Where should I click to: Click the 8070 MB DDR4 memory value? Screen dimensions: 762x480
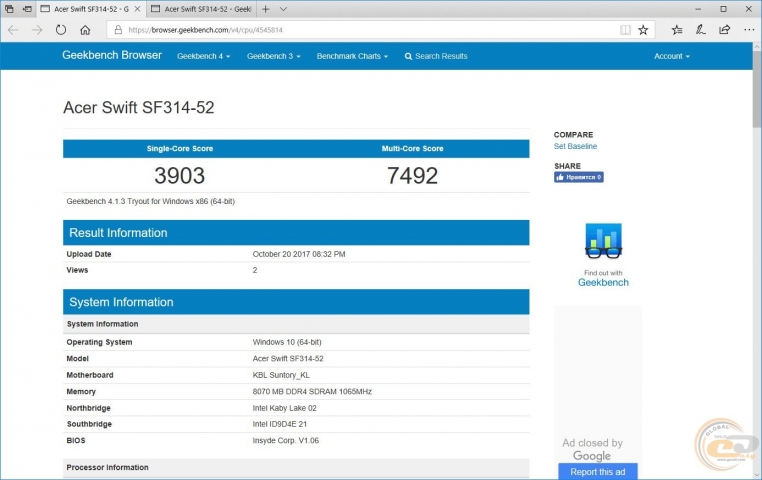[x=312, y=392]
